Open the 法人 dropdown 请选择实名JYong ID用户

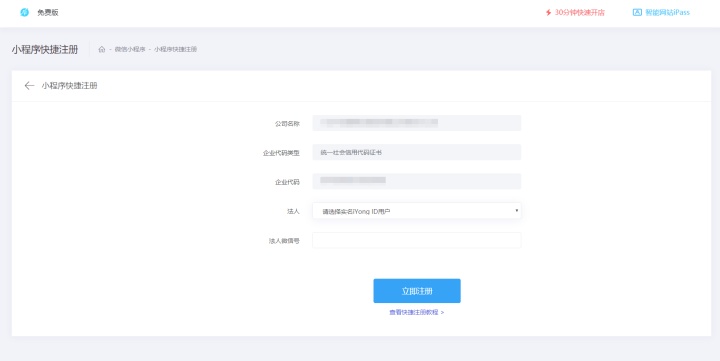pyautogui.click(x=416, y=211)
